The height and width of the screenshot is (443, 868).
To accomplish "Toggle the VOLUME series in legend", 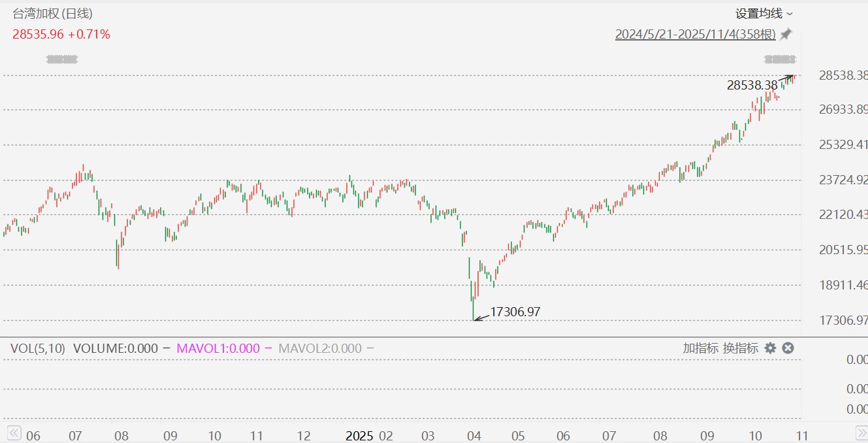I will pyautogui.click(x=116, y=348).
